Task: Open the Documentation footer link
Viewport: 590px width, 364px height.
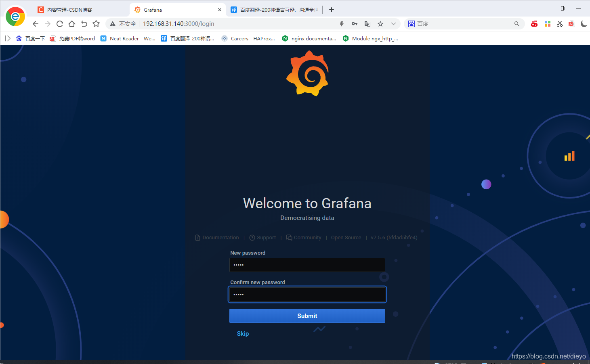Action: pos(217,238)
